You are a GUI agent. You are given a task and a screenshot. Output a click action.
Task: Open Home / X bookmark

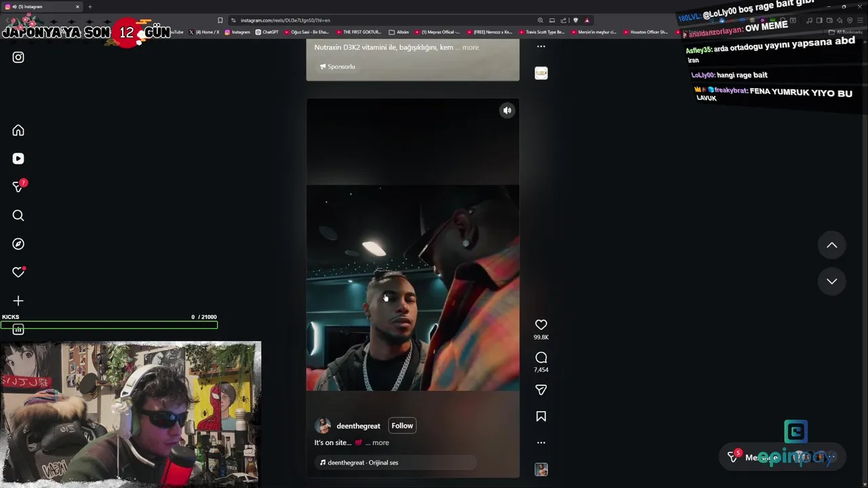[204, 32]
